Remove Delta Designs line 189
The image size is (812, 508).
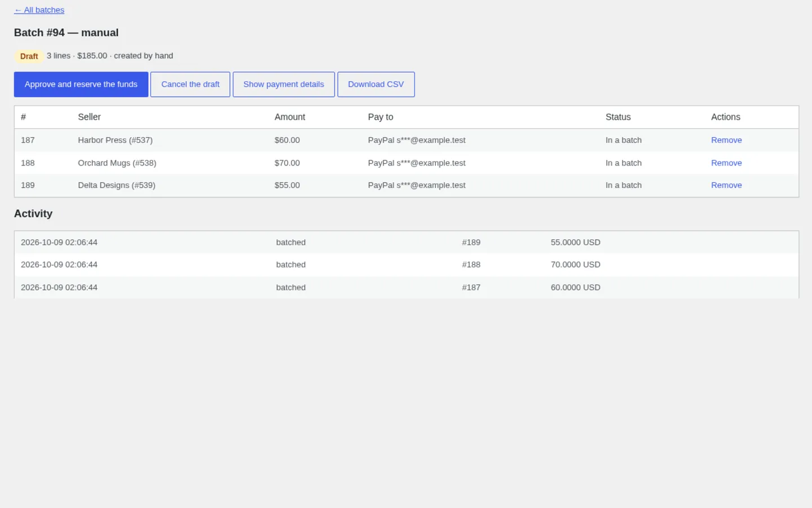726,185
